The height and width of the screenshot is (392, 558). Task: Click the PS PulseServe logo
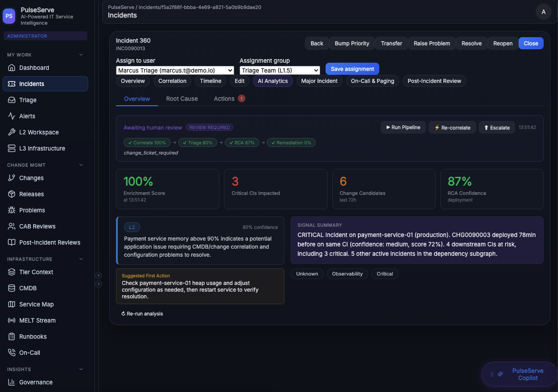9,16
